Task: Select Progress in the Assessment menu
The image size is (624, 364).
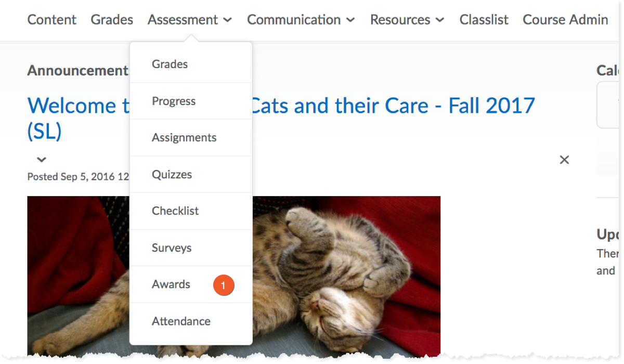Action: click(x=174, y=101)
